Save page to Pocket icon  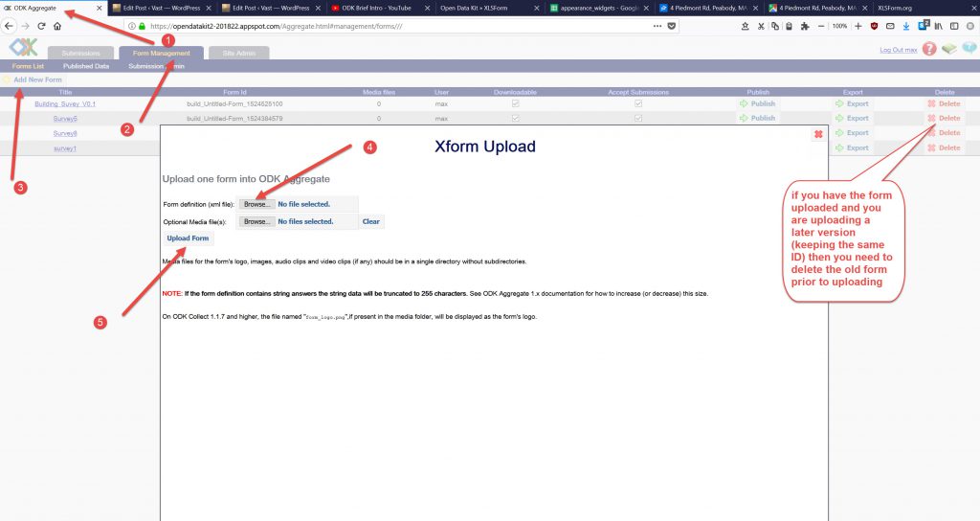pos(669,26)
